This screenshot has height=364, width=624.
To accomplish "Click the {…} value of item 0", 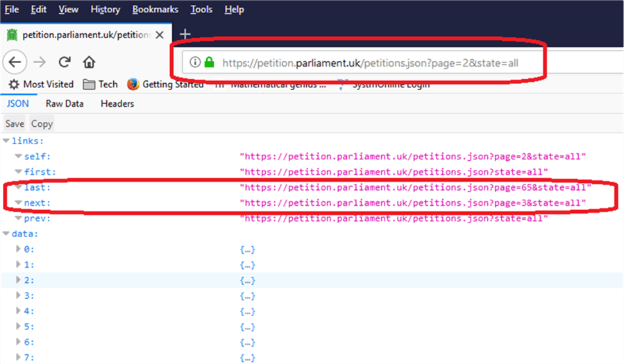I will (248, 250).
